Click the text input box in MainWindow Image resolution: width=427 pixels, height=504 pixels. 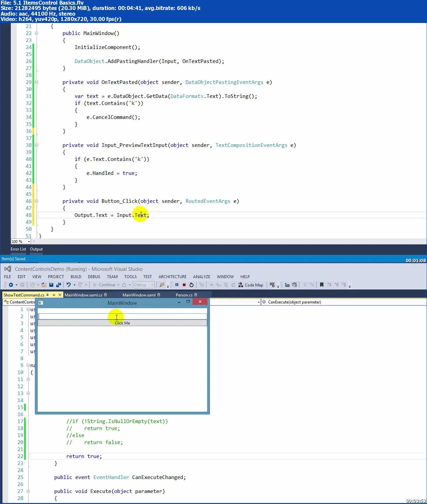[x=122, y=316]
